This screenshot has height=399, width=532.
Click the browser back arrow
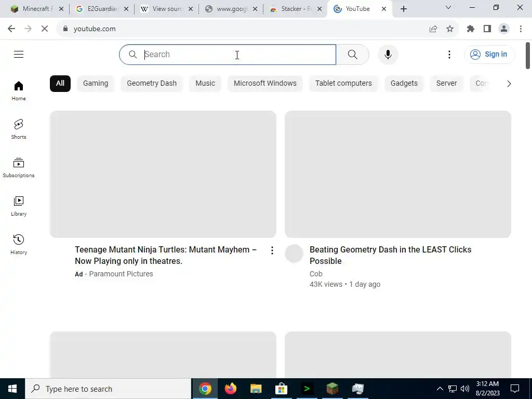click(x=11, y=29)
